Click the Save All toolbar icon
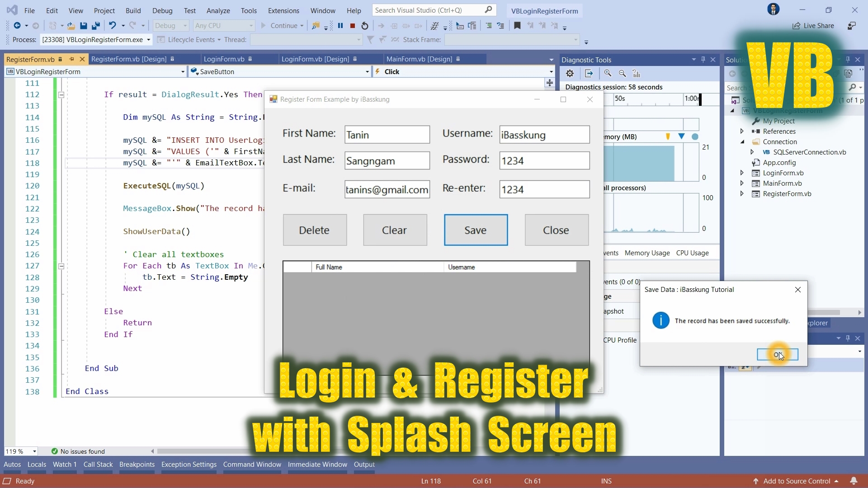Viewport: 868px width, 488px height. (x=95, y=26)
